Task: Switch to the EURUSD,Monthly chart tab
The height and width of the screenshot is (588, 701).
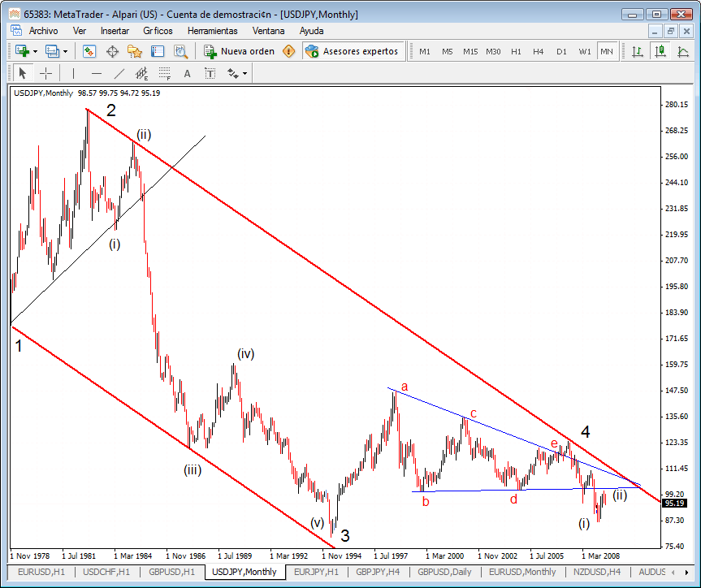Action: click(x=522, y=572)
